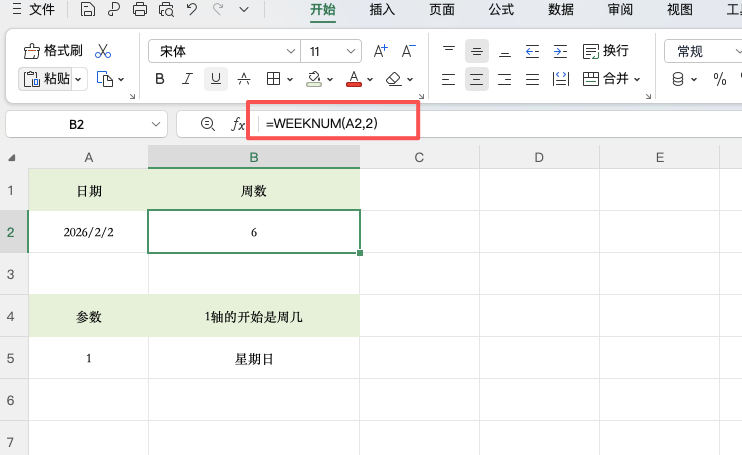Switch to the 插入 (Insert) tab
This screenshot has width=742, height=455.
click(382, 10)
